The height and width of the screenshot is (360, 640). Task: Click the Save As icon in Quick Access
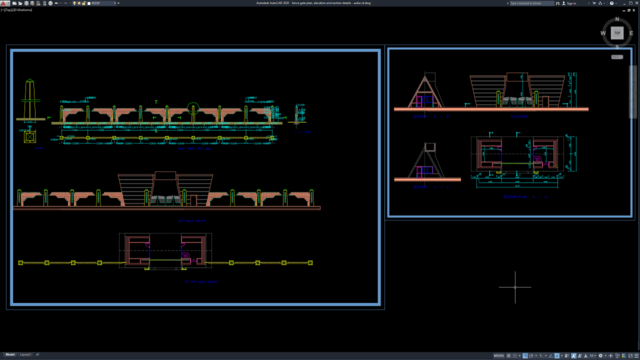click(32, 3)
